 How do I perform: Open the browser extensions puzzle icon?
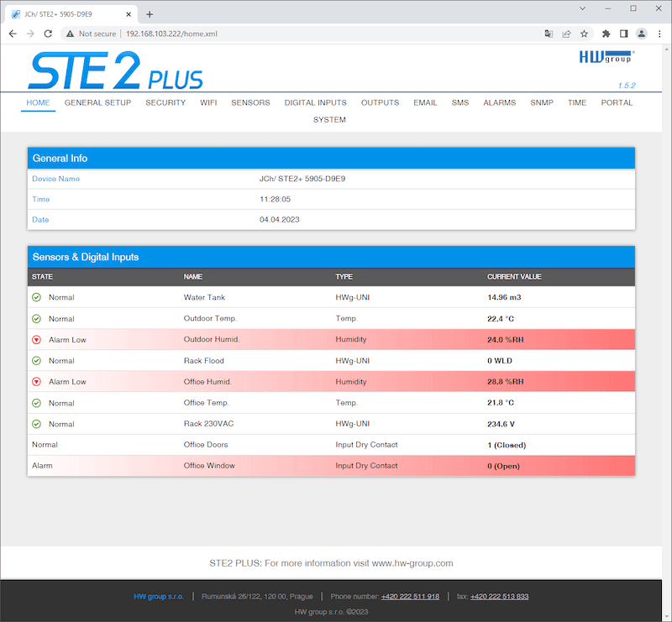[x=606, y=34]
